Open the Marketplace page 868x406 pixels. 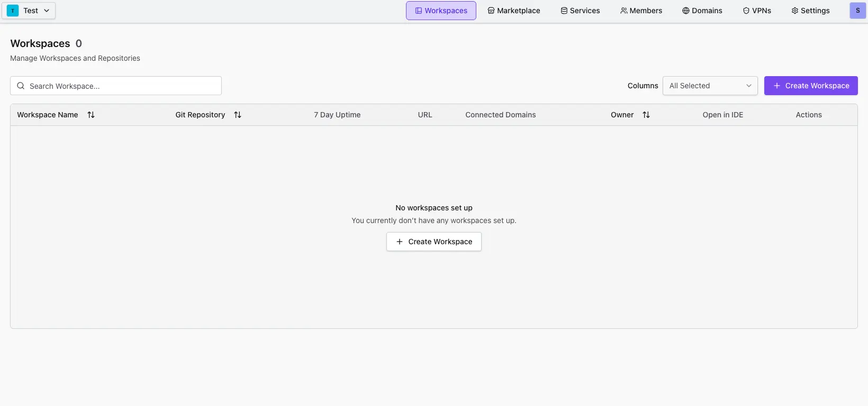pos(513,11)
